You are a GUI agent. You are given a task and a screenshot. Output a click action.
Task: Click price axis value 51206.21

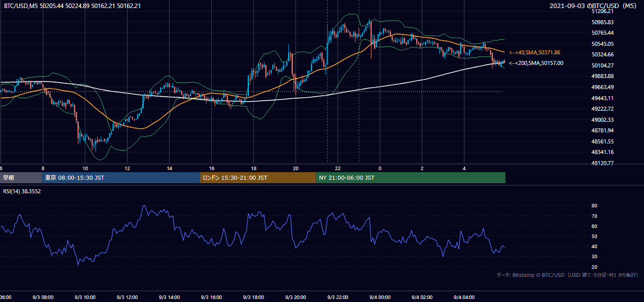click(602, 11)
